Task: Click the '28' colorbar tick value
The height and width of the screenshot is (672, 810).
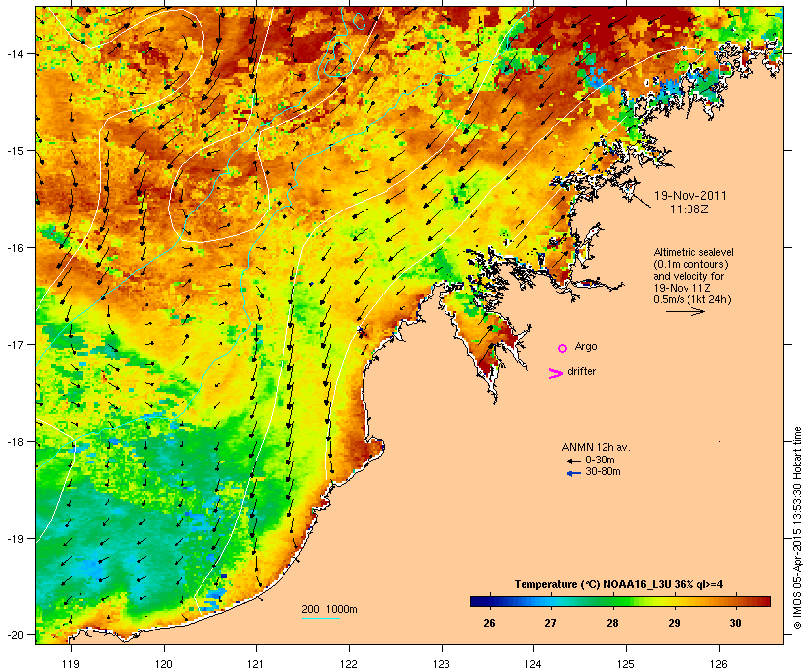Action: (x=612, y=623)
